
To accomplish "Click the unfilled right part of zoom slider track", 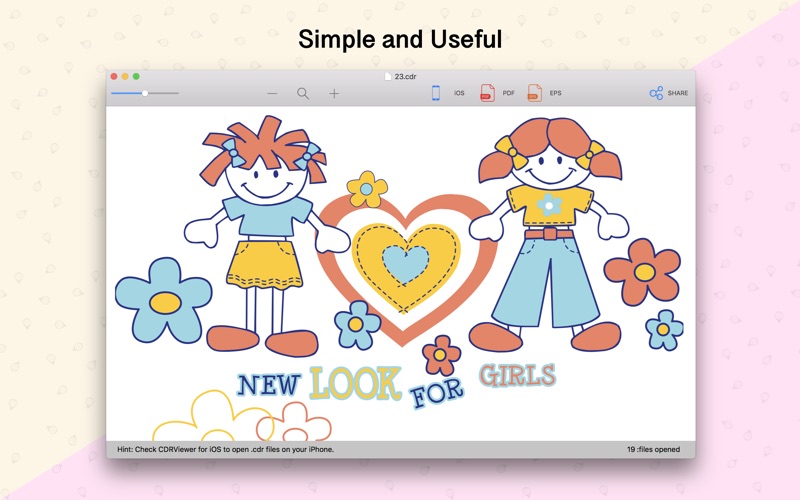I will [163, 93].
